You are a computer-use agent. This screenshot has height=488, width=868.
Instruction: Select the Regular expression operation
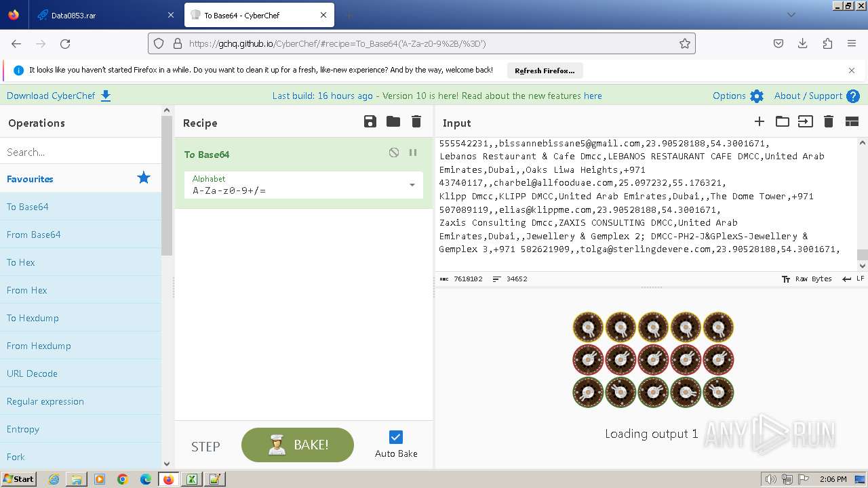(x=81, y=401)
